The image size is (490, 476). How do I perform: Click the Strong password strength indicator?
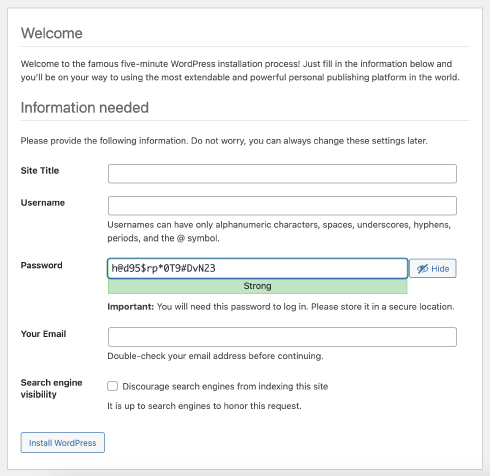click(x=257, y=286)
